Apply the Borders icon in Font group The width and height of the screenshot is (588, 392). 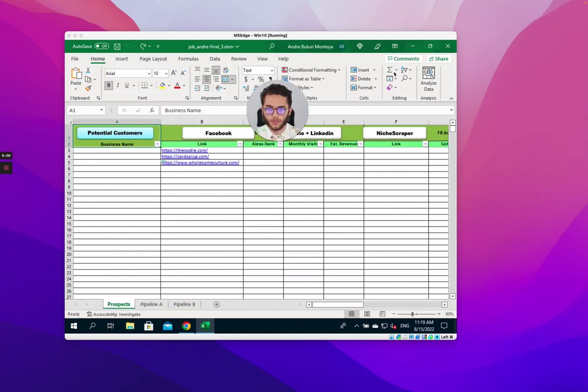pyautogui.click(x=144, y=85)
